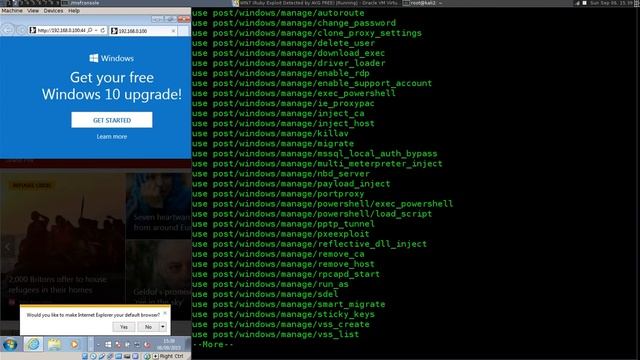Close the 192.168.0.100 browser tab
This screenshot has height=360, width=640.
173,31
